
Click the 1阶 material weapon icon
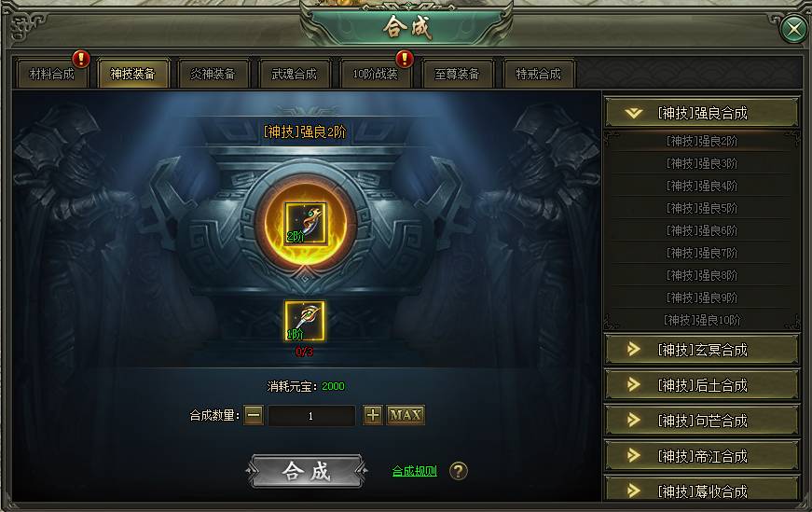(305, 321)
